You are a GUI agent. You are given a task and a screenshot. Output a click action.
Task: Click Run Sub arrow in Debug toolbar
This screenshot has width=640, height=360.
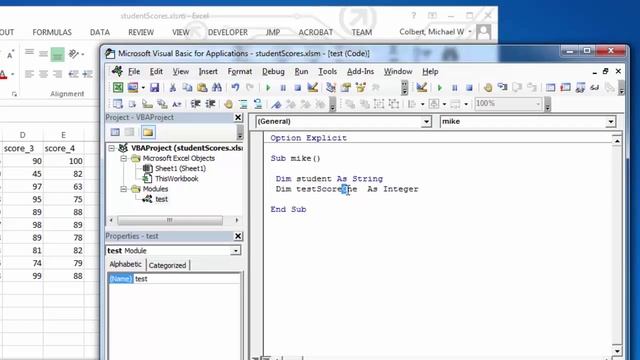click(440, 87)
